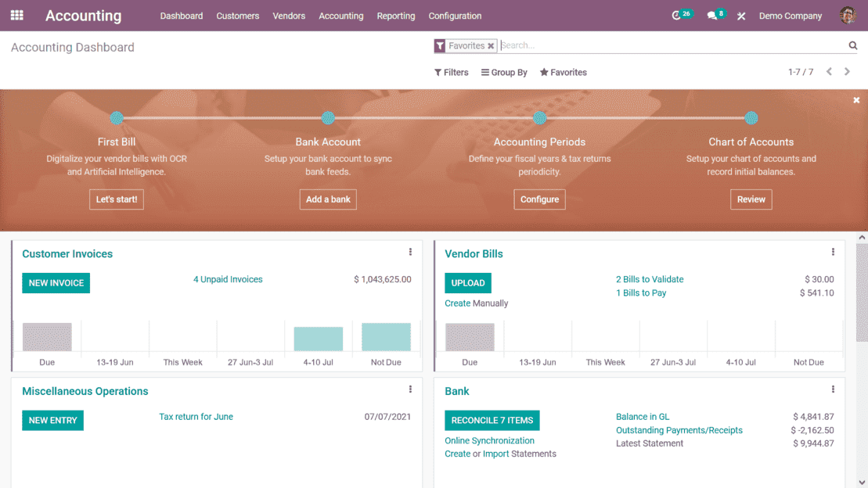Open the user avatar menu
Image resolution: width=868 pixels, height=488 pixels.
pos(848,16)
